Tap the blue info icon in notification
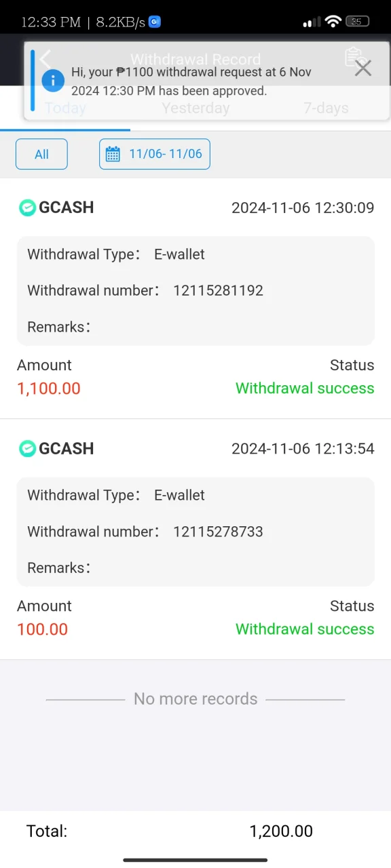The width and height of the screenshot is (391, 868). click(x=52, y=81)
